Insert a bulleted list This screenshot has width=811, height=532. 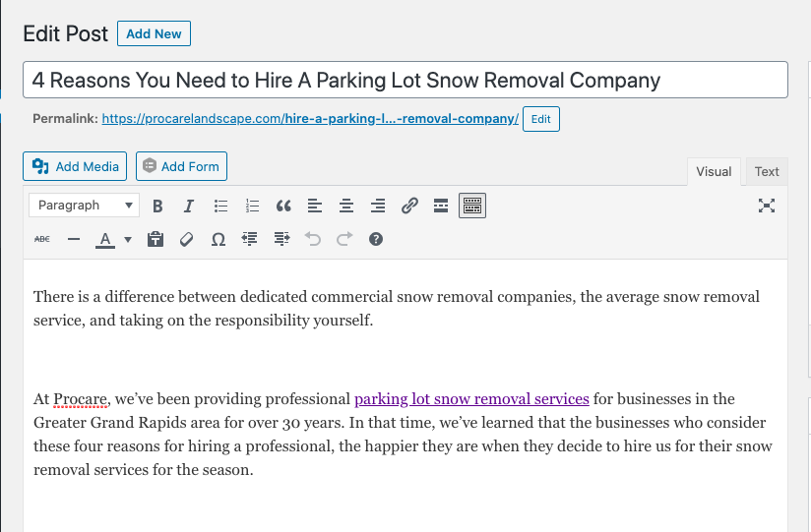pos(220,206)
